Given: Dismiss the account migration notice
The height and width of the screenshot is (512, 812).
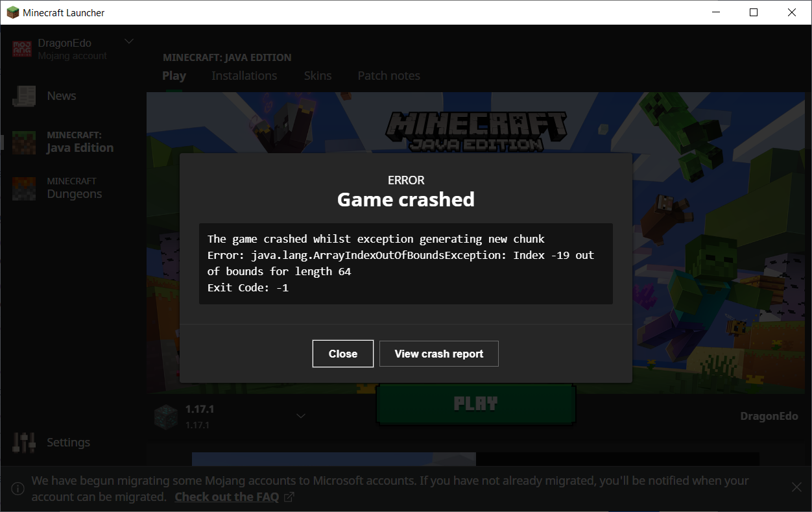Looking at the screenshot, I should click(796, 487).
